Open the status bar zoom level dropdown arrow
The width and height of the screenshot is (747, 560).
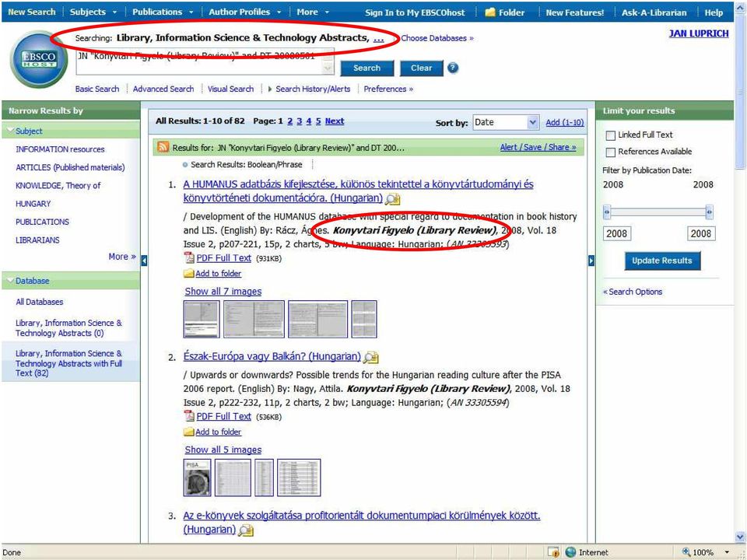pyautogui.click(x=727, y=552)
